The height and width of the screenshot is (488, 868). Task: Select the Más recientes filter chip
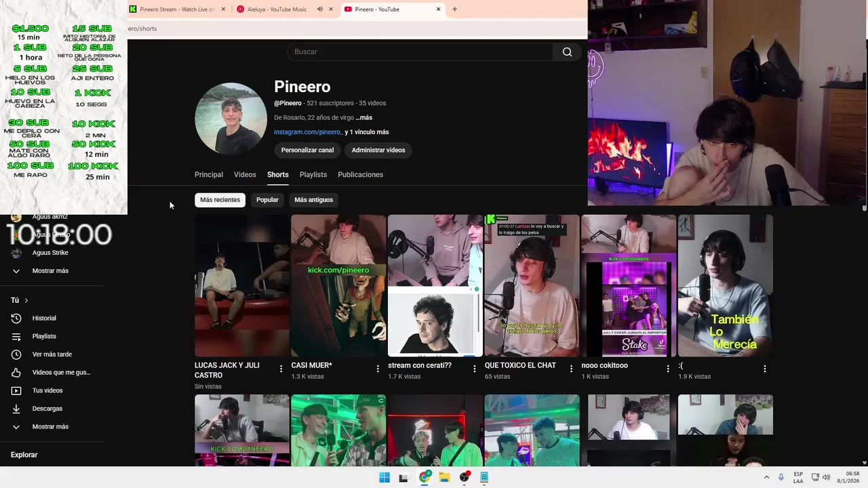click(x=220, y=200)
